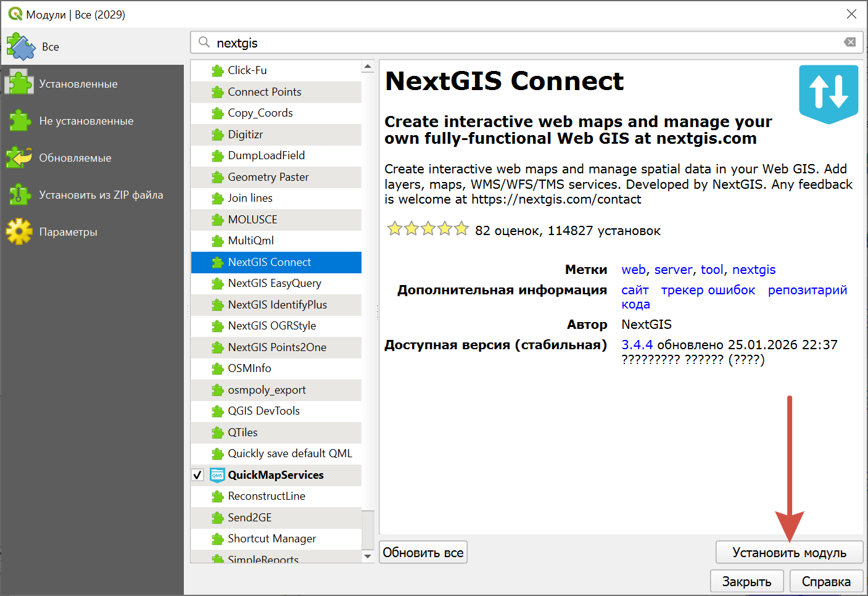This screenshot has width=868, height=596.
Task: Click the Обновляемые arrow puzzle icon
Action: (19, 158)
